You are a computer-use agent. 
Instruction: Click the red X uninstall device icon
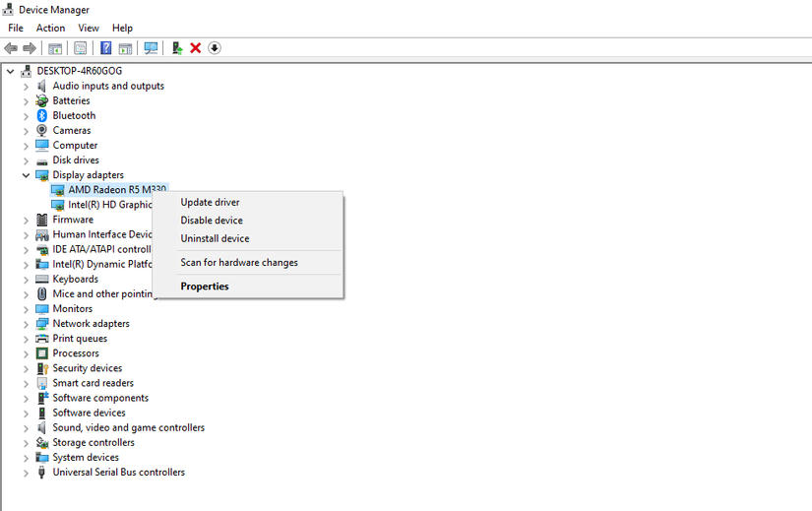[195, 48]
